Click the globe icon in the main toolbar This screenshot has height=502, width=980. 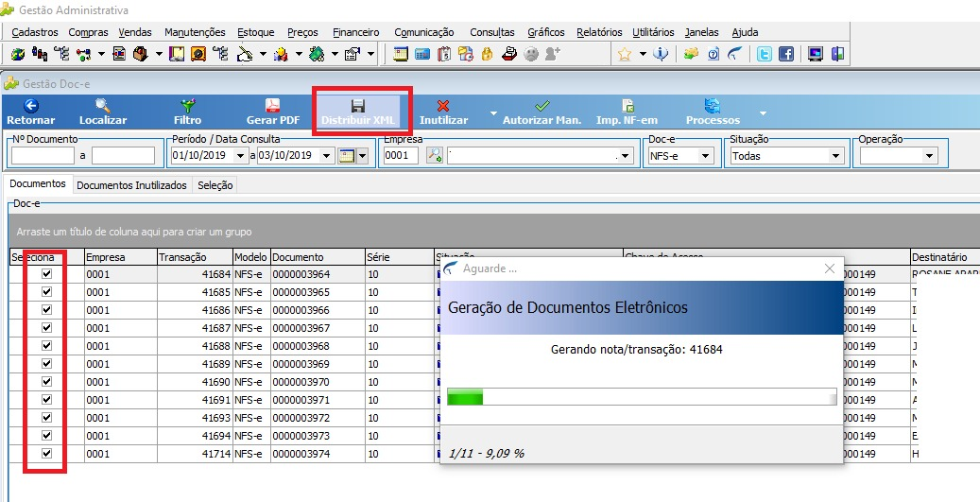point(19,55)
